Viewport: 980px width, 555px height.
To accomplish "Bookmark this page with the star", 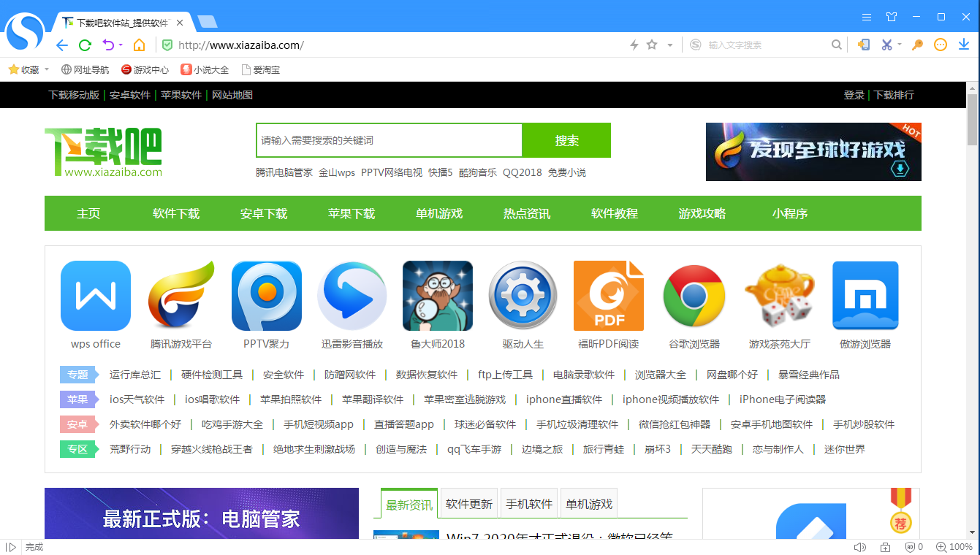I will point(650,45).
